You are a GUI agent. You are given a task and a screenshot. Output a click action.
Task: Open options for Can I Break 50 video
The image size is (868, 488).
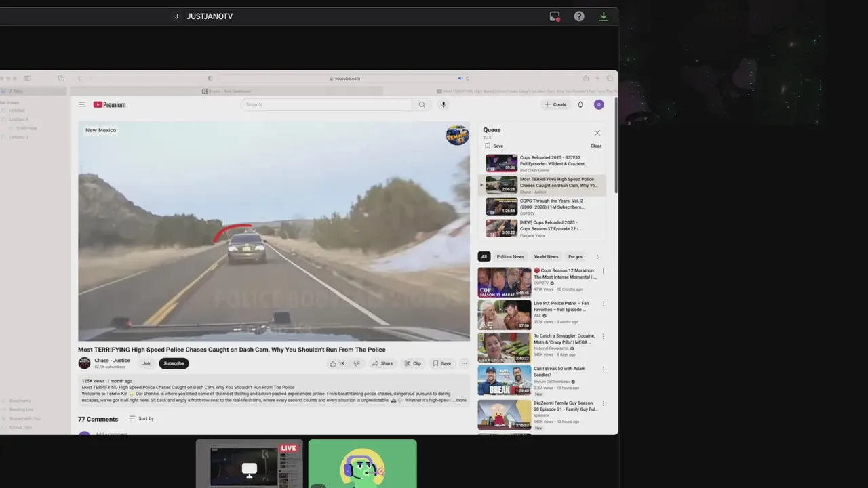click(x=604, y=369)
